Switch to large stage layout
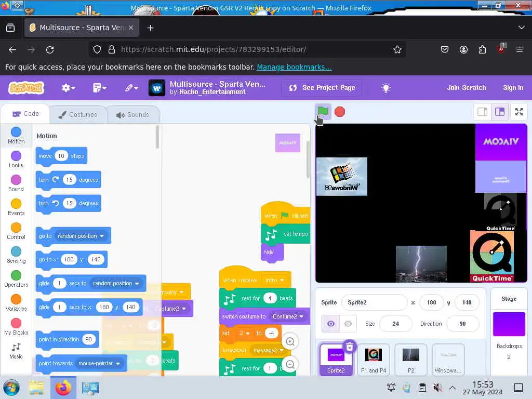The height and width of the screenshot is (399, 532). (500, 112)
